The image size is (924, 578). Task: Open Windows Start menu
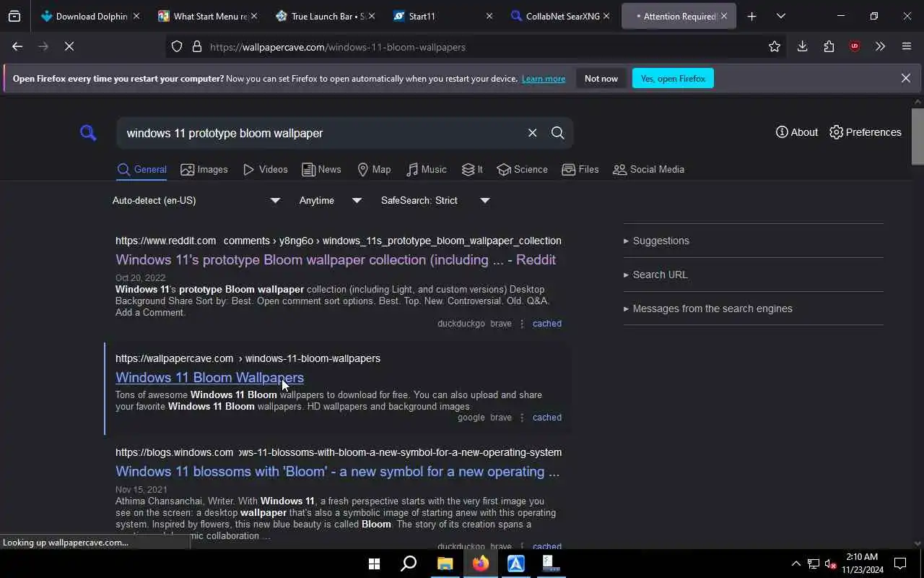[x=374, y=564]
